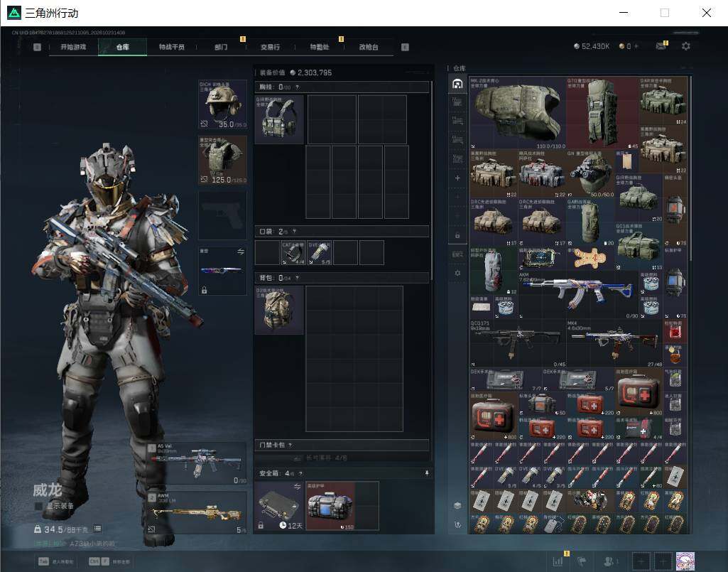Image resolution: width=728 pixels, height=572 pixels.
Task: Click the help icon beside 胸挂
Action: point(297,87)
